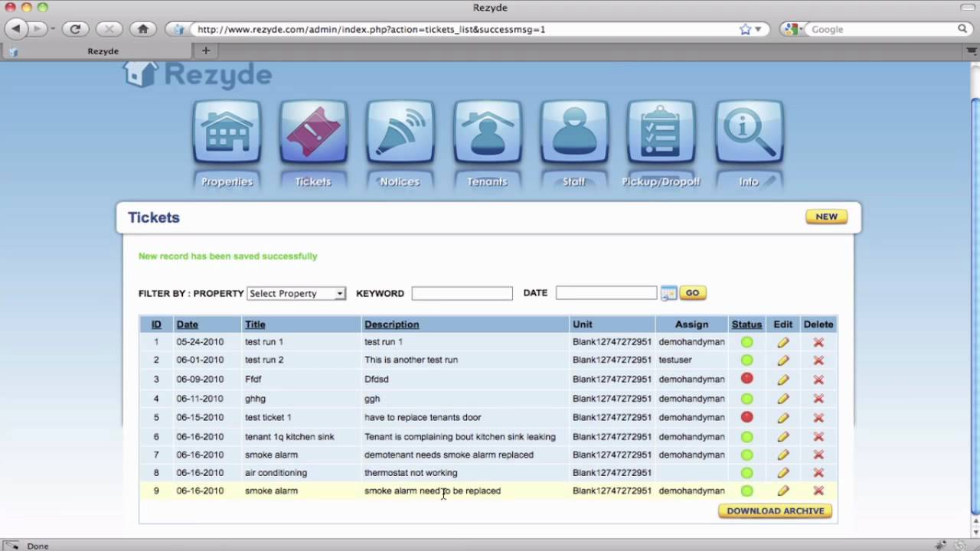Open the Notices megaphone icon
The width and height of the screenshot is (980, 551).
pyautogui.click(x=400, y=132)
